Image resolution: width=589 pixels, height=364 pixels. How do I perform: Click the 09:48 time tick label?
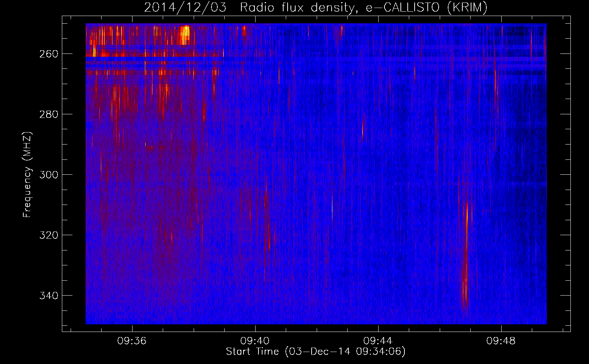(501, 341)
